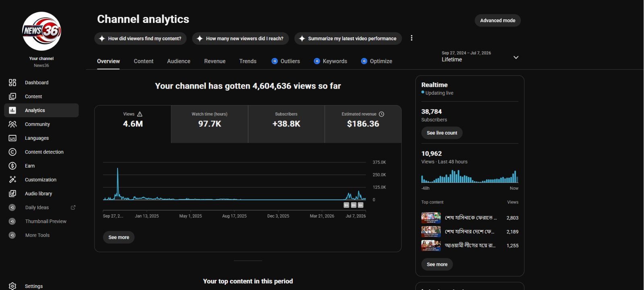This screenshot has height=290, width=644.
Task: Click 'How many new viewers did I reach?' chip
Action: (x=241, y=39)
